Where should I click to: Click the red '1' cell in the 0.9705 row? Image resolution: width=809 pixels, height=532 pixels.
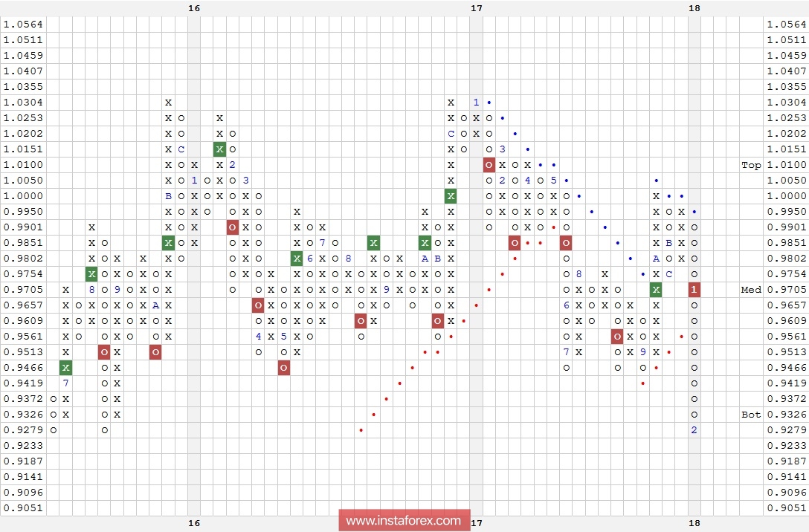(x=694, y=290)
